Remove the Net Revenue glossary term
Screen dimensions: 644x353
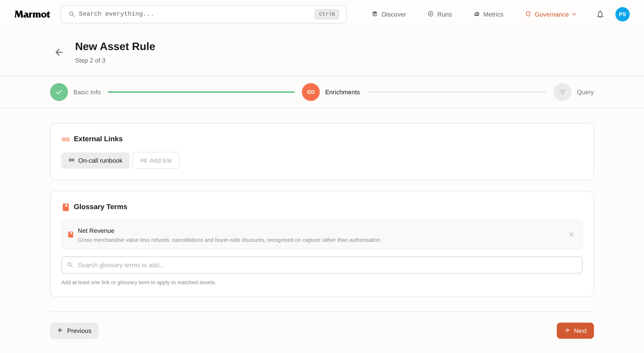(572, 235)
